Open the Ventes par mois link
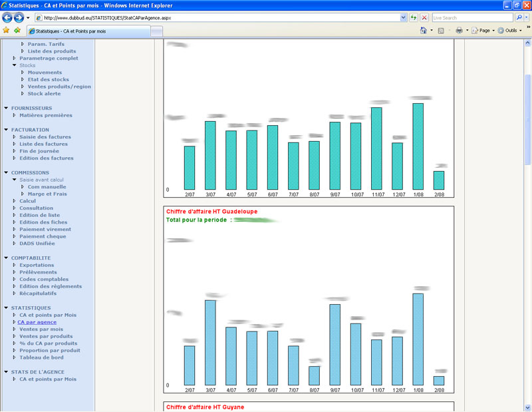The width and height of the screenshot is (532, 412). click(41, 329)
